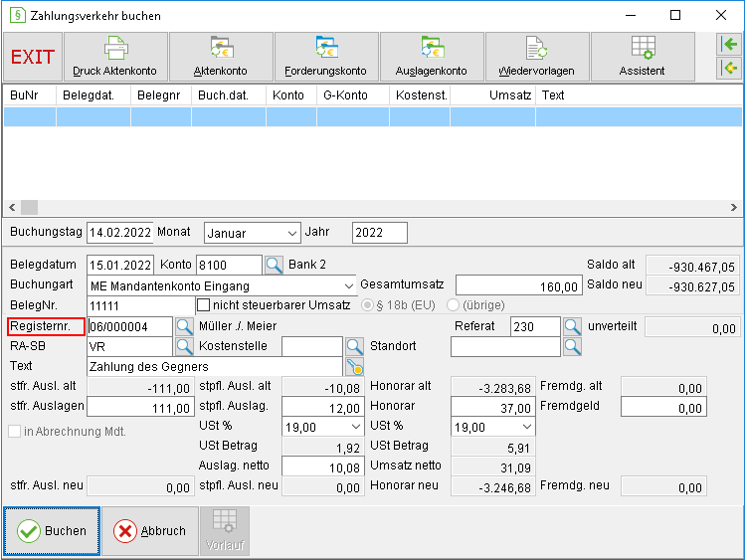Click the Abbruch cancel button
The image size is (746, 560).
tap(150, 531)
